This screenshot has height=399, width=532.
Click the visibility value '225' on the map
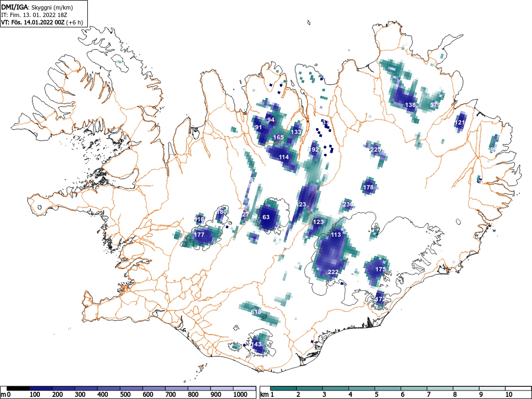(x=376, y=149)
